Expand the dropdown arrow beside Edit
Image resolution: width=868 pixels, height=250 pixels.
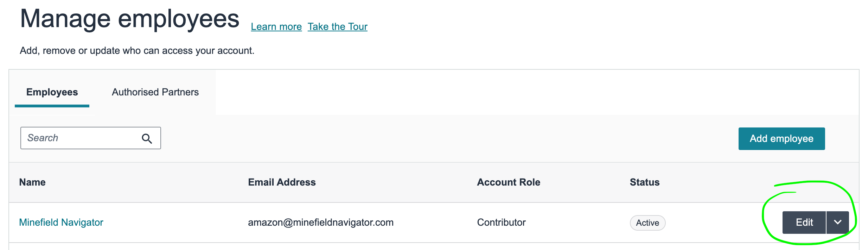click(837, 222)
